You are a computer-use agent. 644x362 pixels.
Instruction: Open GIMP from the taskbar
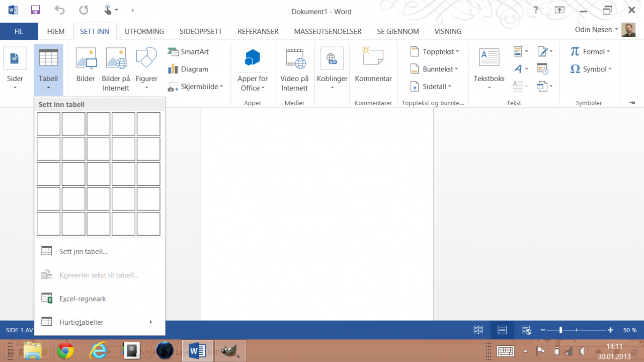[x=230, y=350]
